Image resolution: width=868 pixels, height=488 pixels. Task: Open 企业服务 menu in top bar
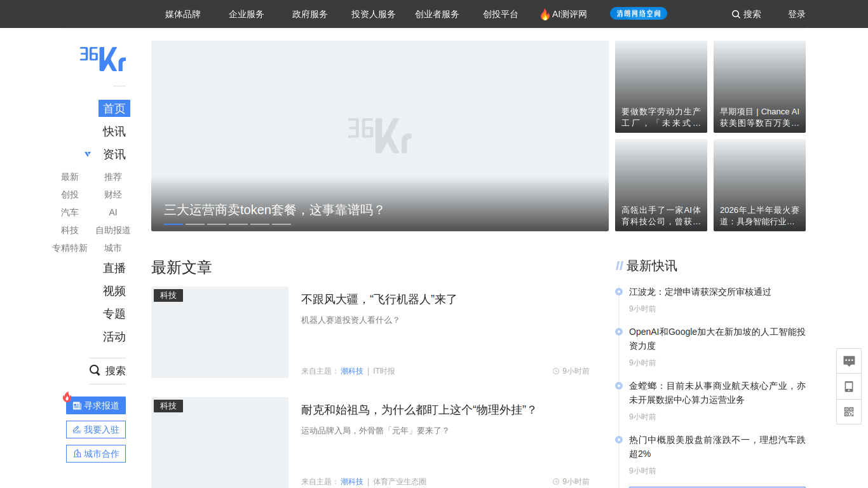point(247,14)
